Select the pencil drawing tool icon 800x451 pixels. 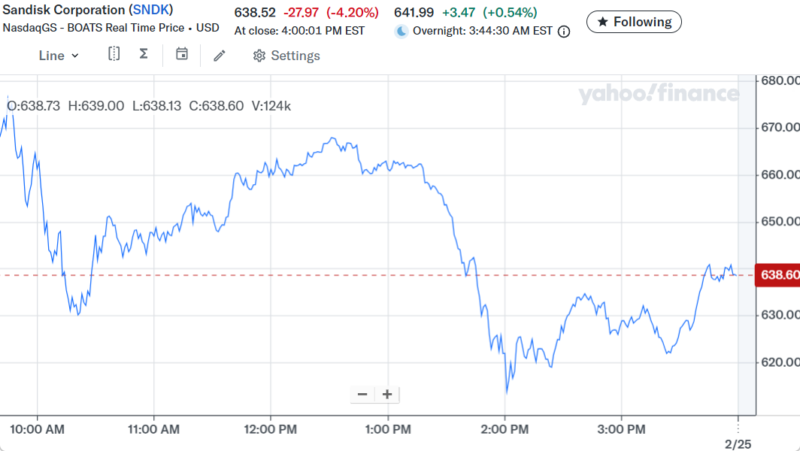tap(220, 55)
